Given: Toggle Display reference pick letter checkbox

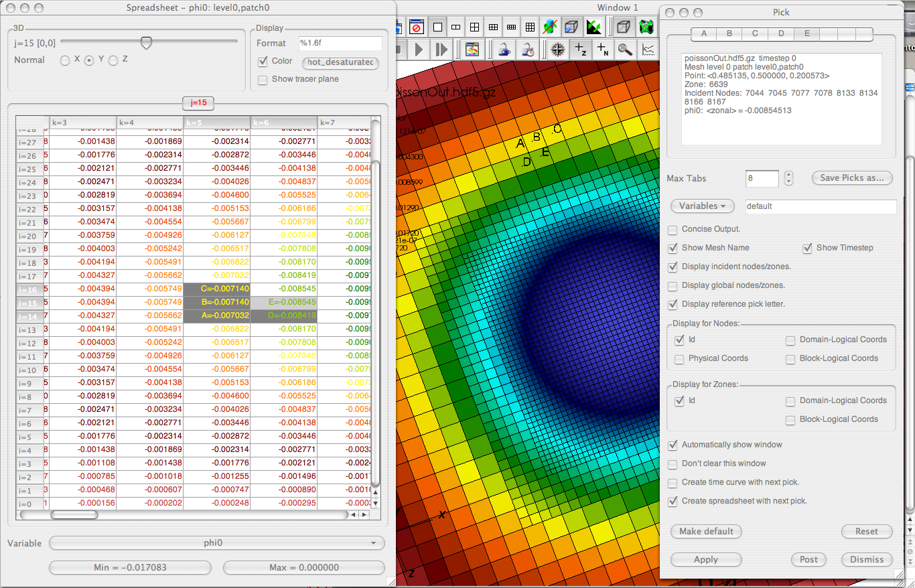Looking at the screenshot, I should click(673, 305).
